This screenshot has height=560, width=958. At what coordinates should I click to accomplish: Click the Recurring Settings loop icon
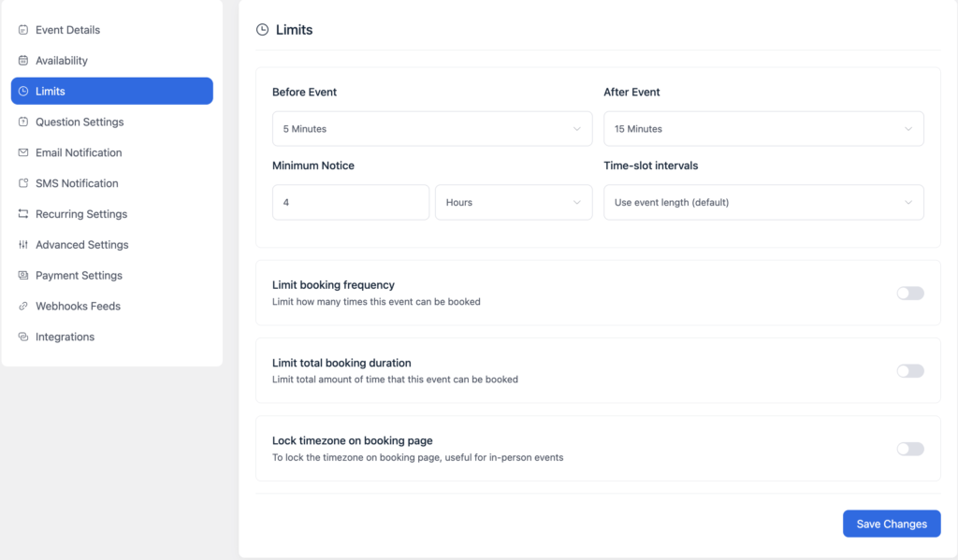click(x=23, y=214)
